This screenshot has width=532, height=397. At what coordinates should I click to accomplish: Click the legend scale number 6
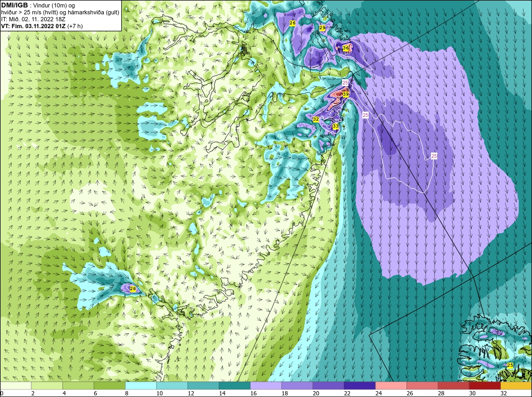(95, 393)
